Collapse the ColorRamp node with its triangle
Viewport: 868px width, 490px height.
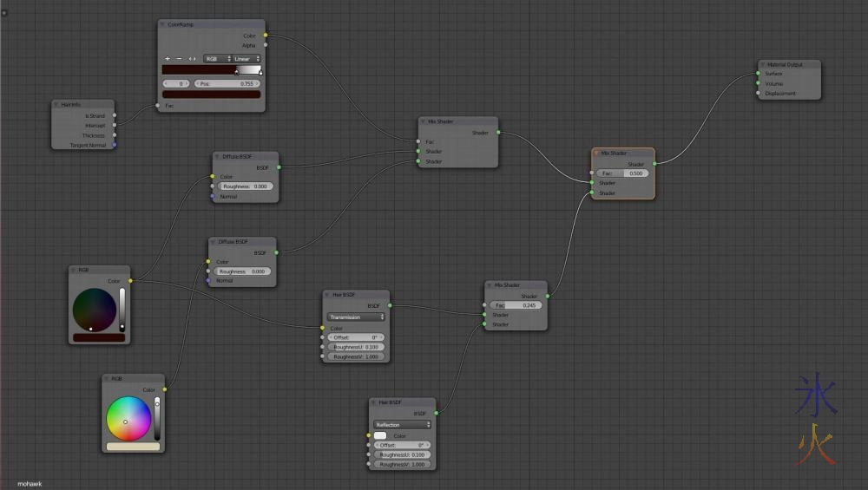(x=163, y=24)
